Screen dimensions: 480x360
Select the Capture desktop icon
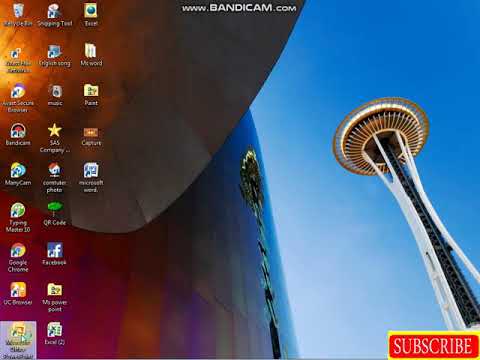click(x=91, y=136)
